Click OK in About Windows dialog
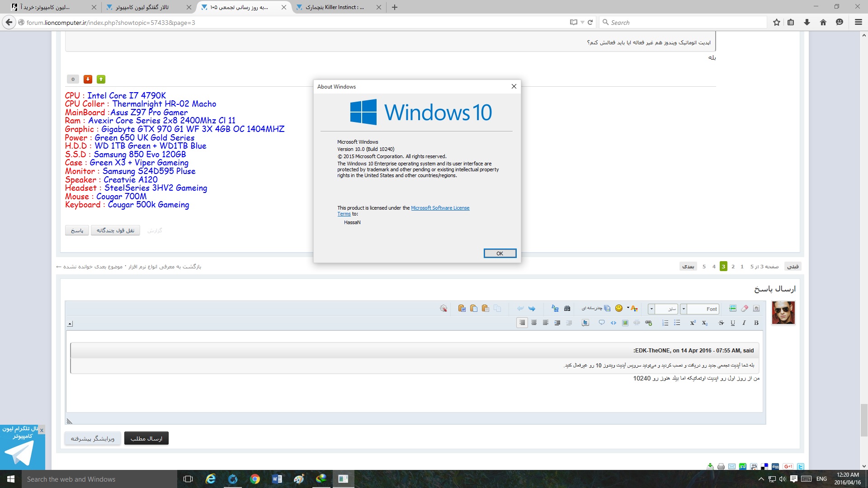 coord(500,253)
